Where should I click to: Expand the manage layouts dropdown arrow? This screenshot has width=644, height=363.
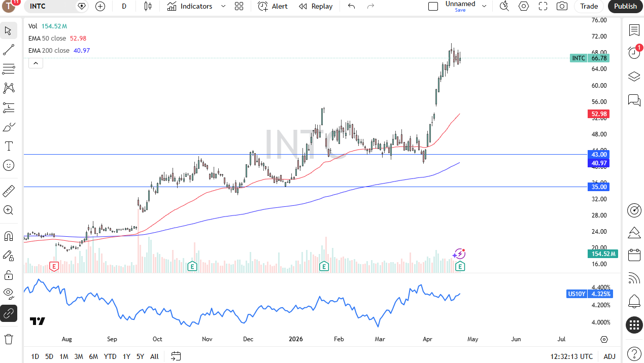[x=484, y=6]
